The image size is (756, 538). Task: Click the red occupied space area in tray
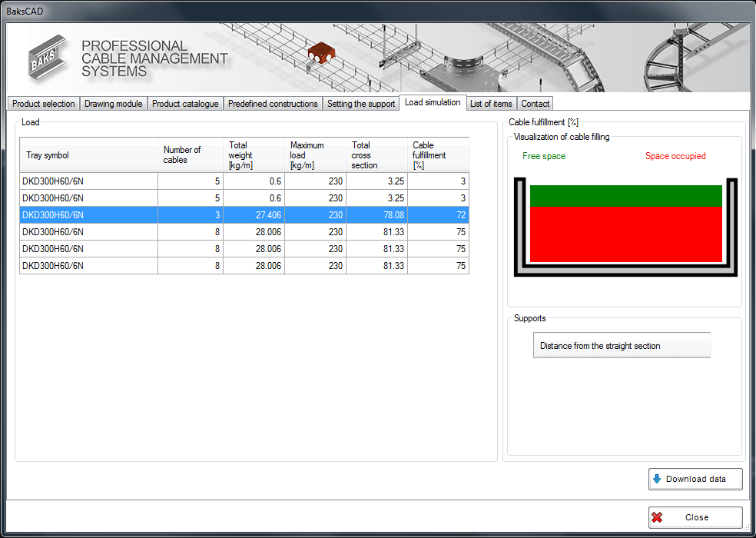626,234
